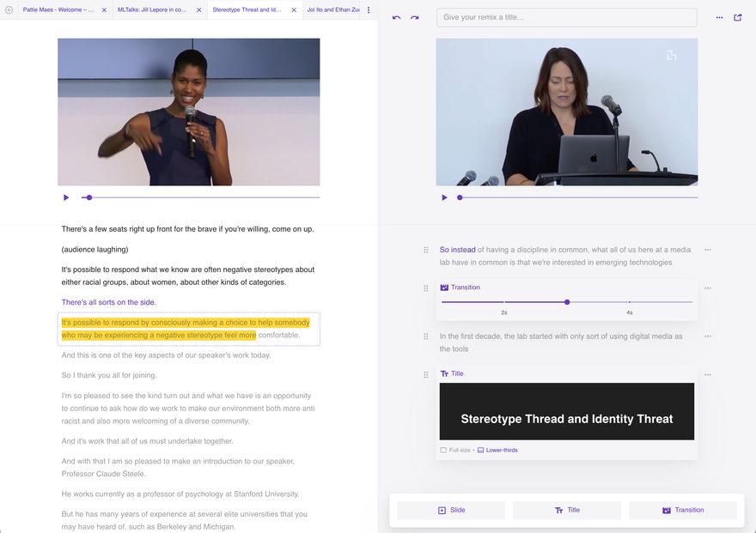Click the Slide button to add slide

click(451, 510)
